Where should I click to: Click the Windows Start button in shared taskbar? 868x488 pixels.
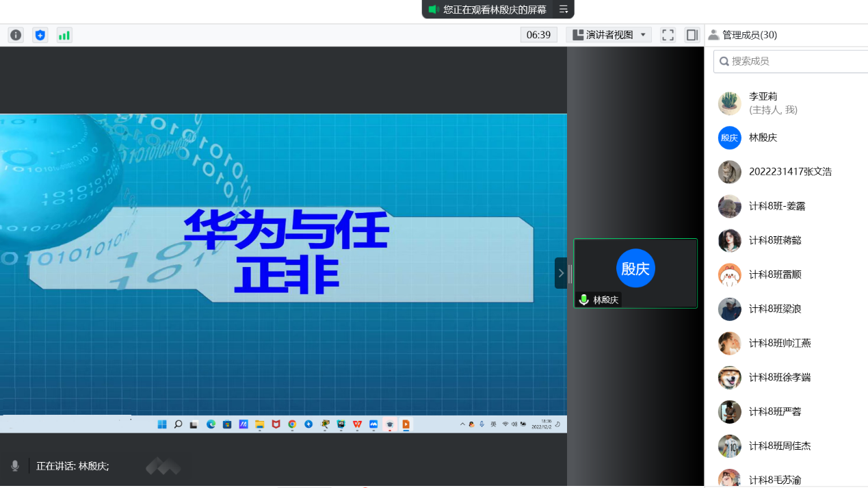pos(162,424)
